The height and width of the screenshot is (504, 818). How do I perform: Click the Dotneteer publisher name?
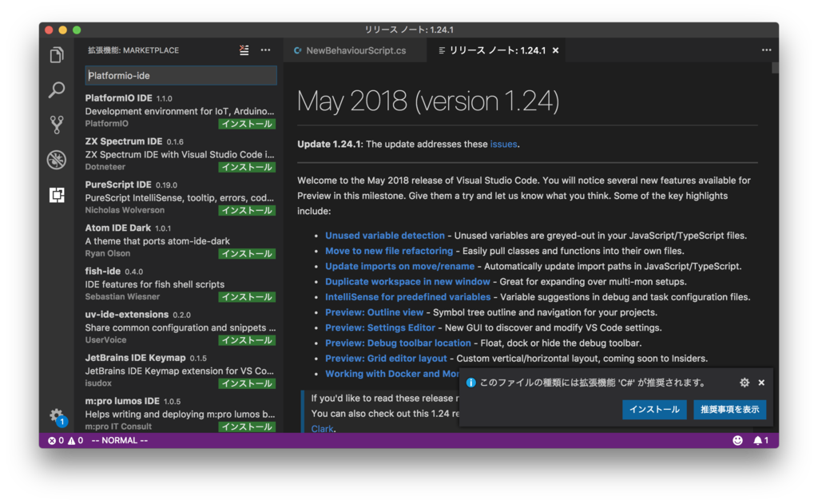[105, 167]
